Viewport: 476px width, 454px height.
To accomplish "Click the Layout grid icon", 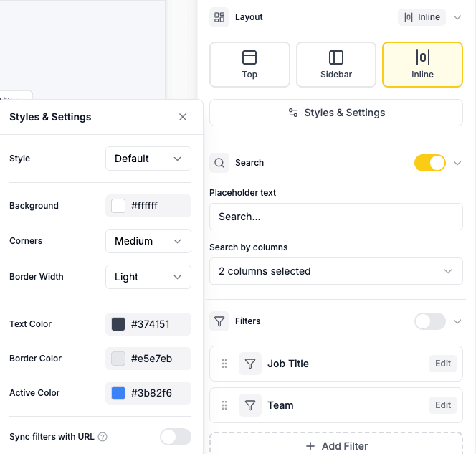I will click(219, 17).
